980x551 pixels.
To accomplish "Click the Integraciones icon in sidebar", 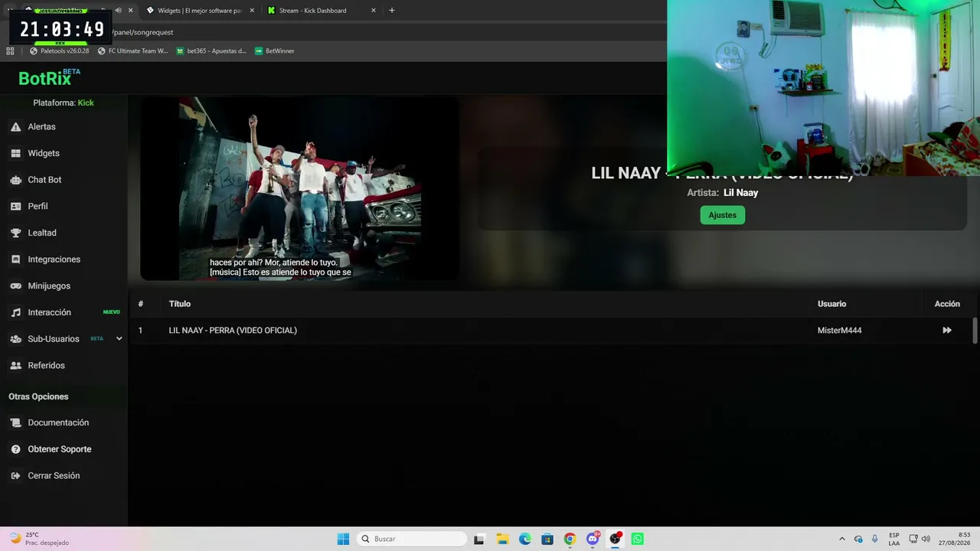I will click(x=15, y=259).
